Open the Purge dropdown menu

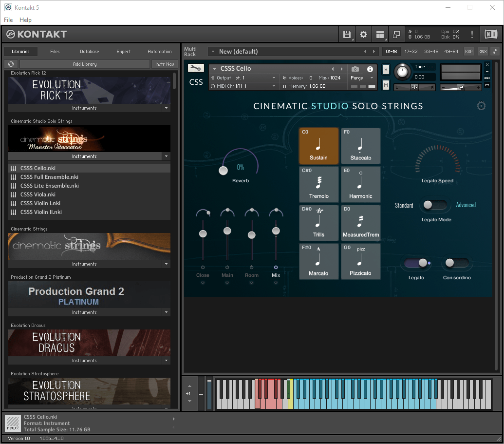click(362, 78)
